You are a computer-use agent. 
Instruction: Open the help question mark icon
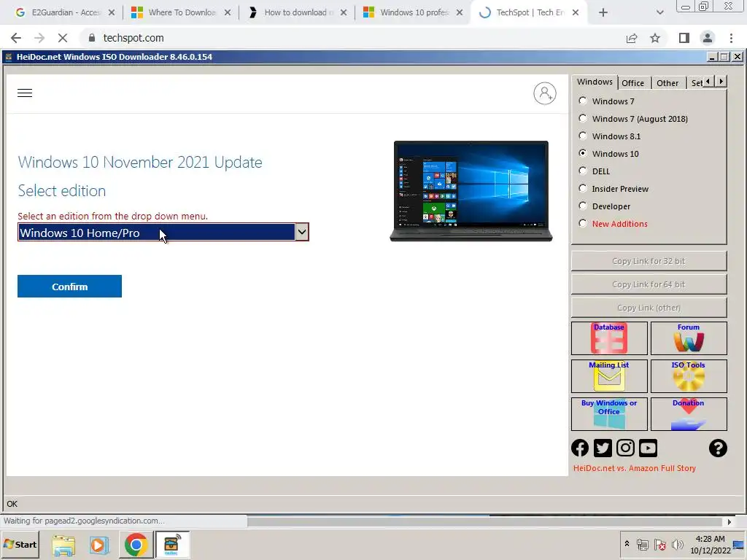(x=718, y=448)
